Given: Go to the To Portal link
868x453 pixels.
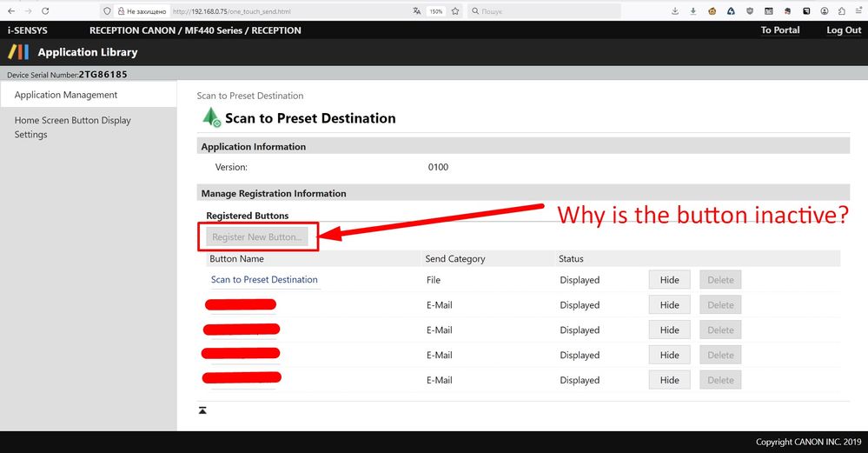Looking at the screenshot, I should [x=780, y=30].
